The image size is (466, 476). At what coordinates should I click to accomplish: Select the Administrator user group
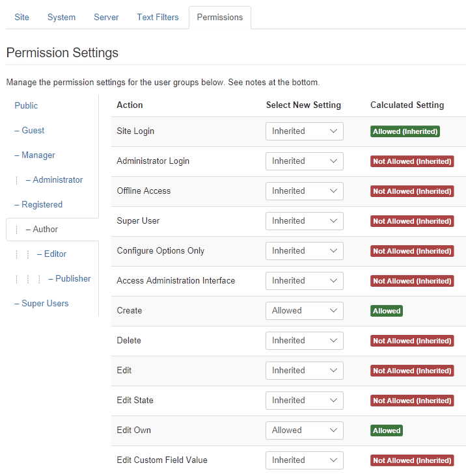54,180
